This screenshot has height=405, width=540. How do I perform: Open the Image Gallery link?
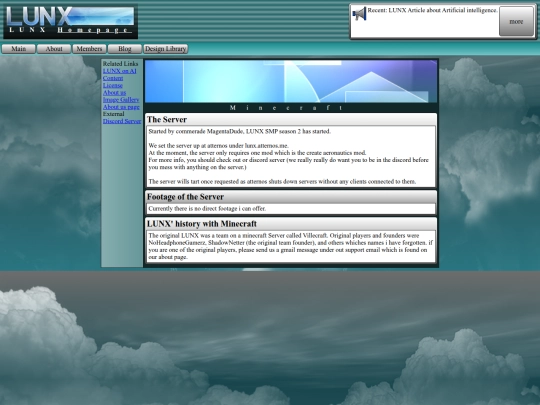click(x=121, y=100)
